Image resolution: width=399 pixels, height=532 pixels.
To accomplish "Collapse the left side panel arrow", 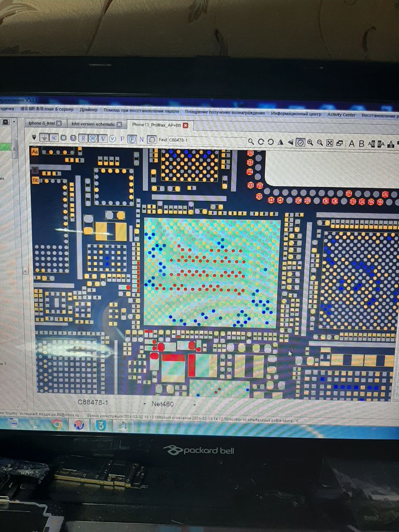I will (x=25, y=271).
